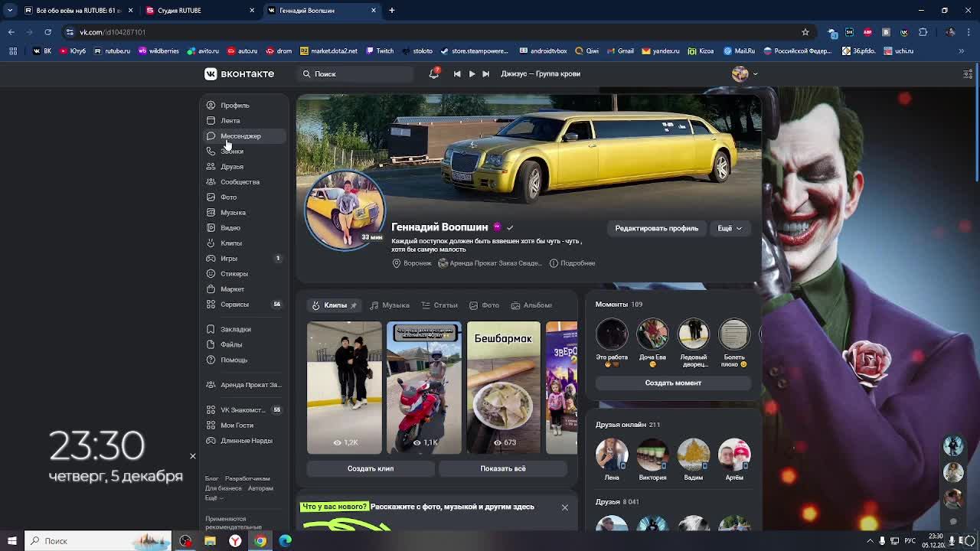Open online friend Лена avatar
The image size is (980, 551).
612,454
